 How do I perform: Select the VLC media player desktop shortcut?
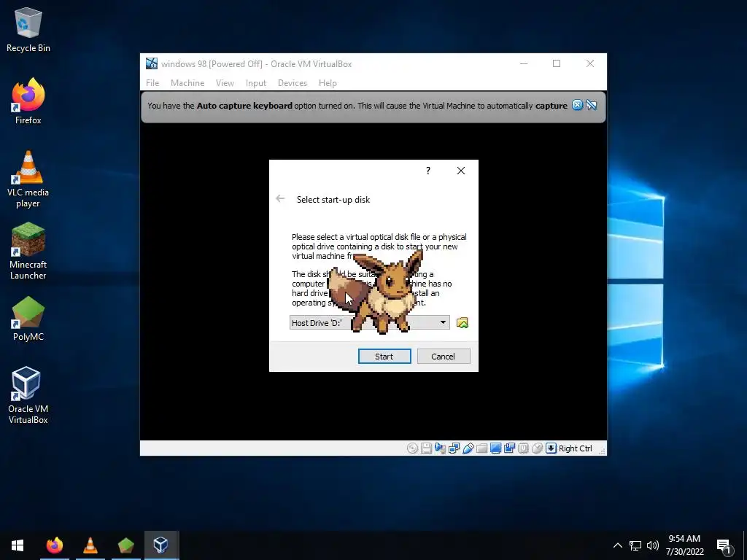coord(28,179)
